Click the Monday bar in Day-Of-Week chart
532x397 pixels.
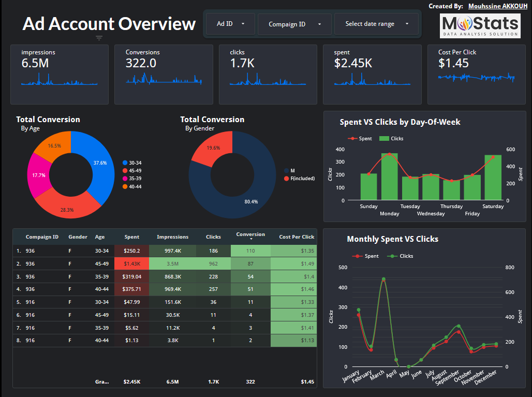tap(389, 177)
